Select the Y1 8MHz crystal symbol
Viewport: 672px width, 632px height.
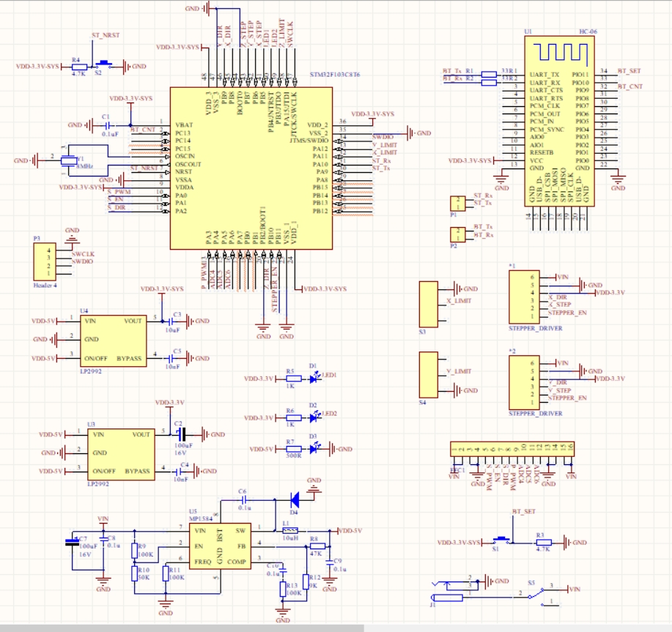tap(69, 160)
